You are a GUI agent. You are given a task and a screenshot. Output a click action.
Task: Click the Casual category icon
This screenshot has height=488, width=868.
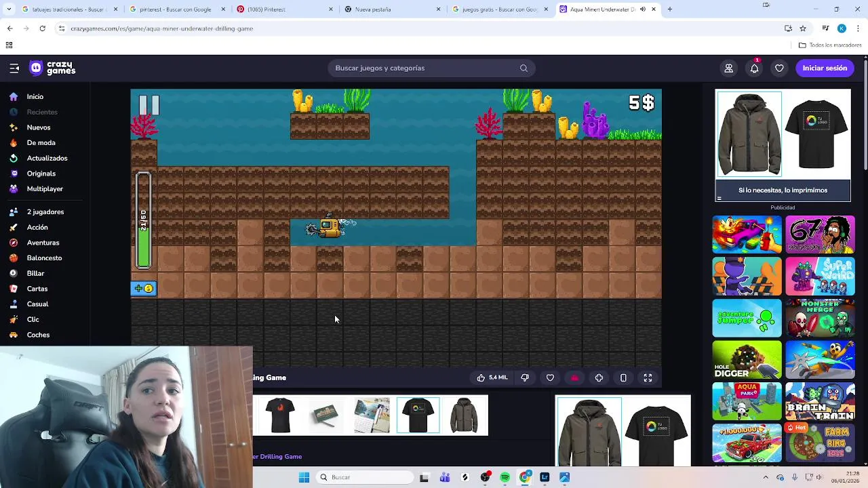click(14, 304)
